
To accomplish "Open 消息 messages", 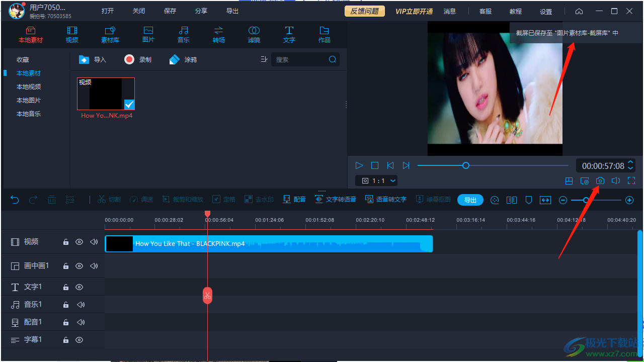I will pos(450,11).
